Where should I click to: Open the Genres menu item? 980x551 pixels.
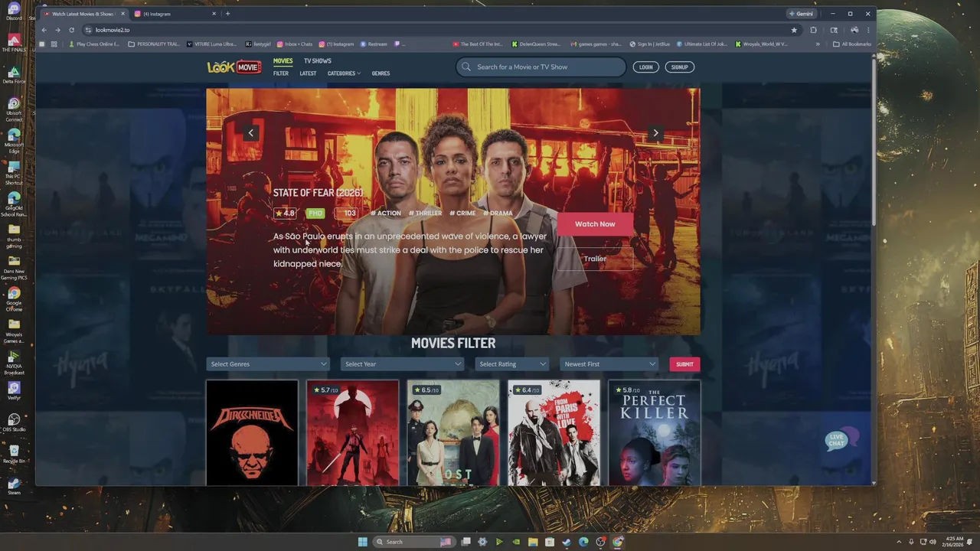pyautogui.click(x=381, y=73)
